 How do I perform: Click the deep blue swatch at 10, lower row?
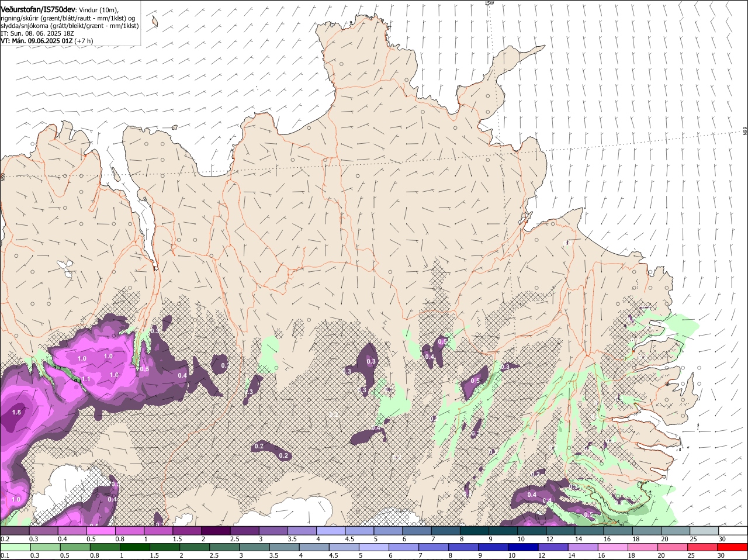click(x=522, y=547)
